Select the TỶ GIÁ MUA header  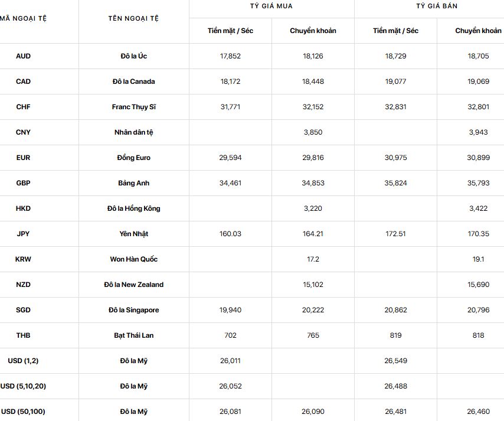coord(271,6)
